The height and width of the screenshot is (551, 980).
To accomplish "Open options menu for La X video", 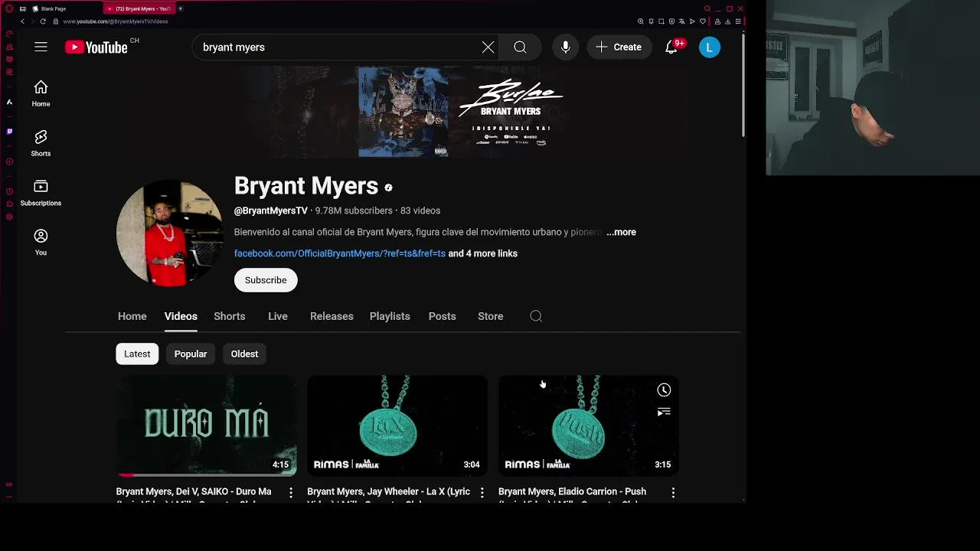I will pyautogui.click(x=482, y=493).
